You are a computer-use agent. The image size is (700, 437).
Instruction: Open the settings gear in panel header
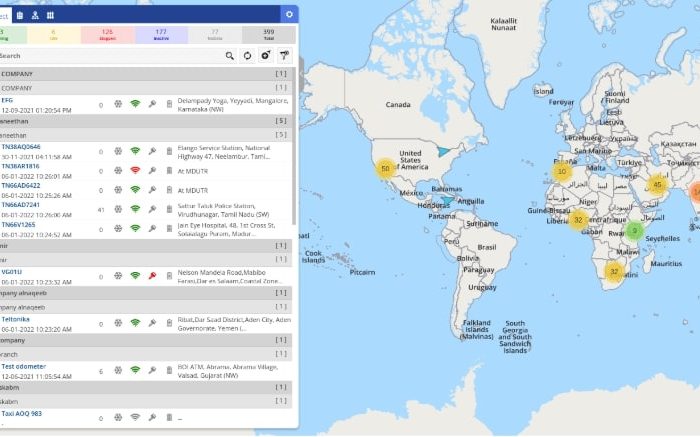[289, 15]
